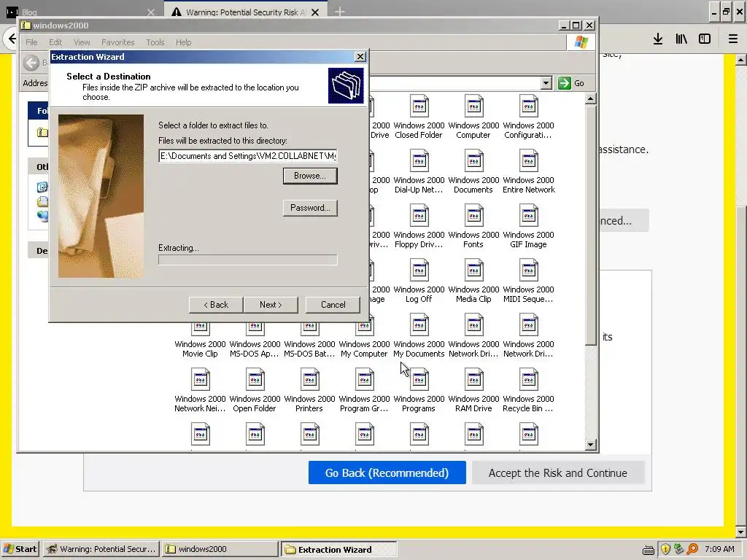Cancel the Extraction Wizard

(x=333, y=305)
